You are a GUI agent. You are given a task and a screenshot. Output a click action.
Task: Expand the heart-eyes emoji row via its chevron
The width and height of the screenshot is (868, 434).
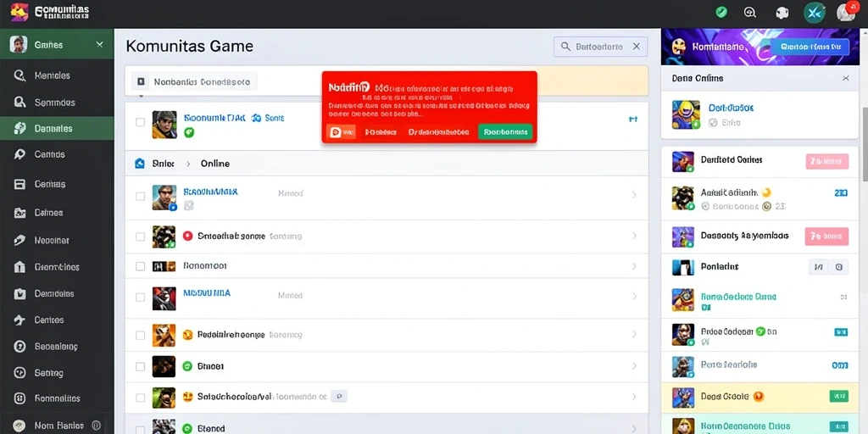point(634,397)
